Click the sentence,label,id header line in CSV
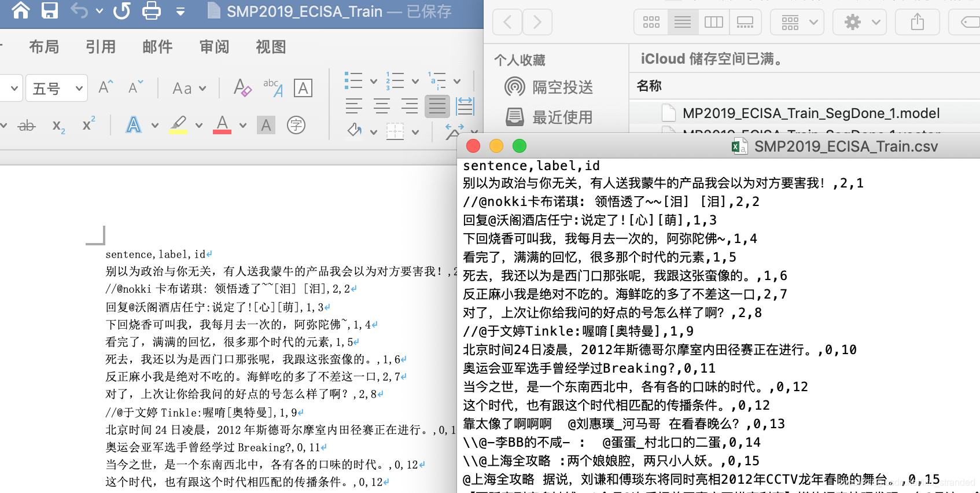 point(531,165)
